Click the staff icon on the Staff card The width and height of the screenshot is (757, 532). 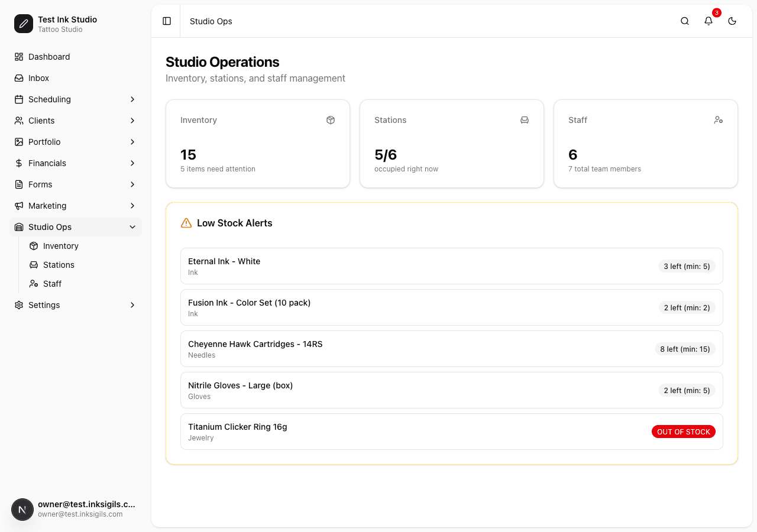tap(719, 120)
